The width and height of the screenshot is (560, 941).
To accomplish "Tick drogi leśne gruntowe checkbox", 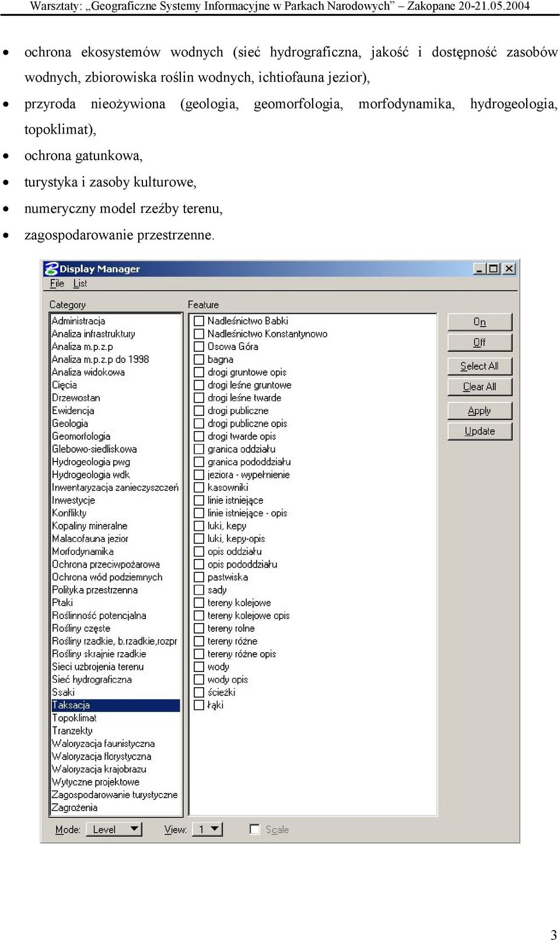I will coord(199,385).
